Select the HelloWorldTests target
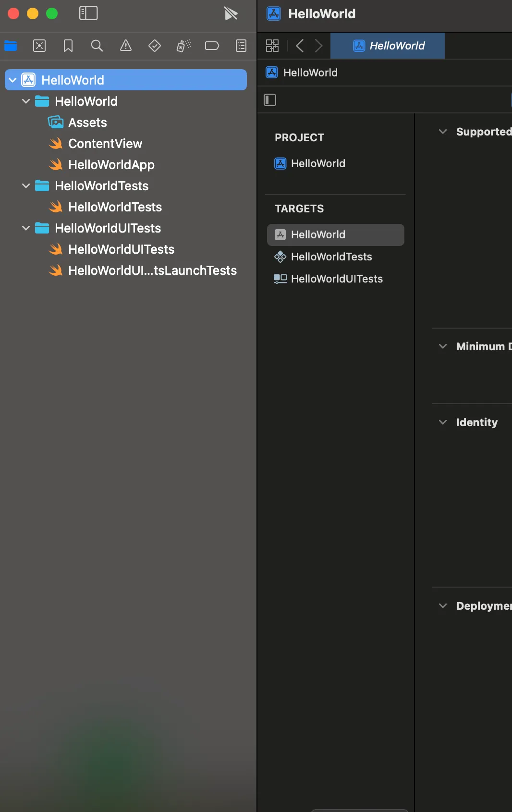Screen dimensions: 512x812 (x=331, y=257)
